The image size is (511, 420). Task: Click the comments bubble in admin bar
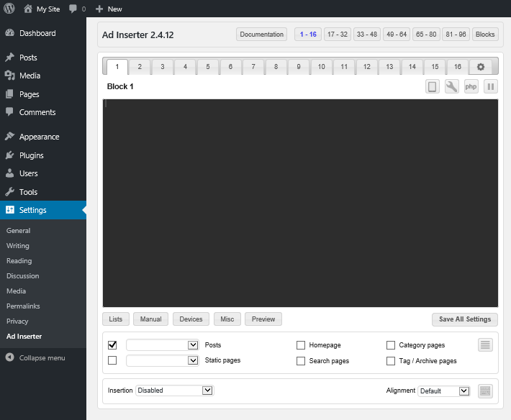click(x=73, y=9)
